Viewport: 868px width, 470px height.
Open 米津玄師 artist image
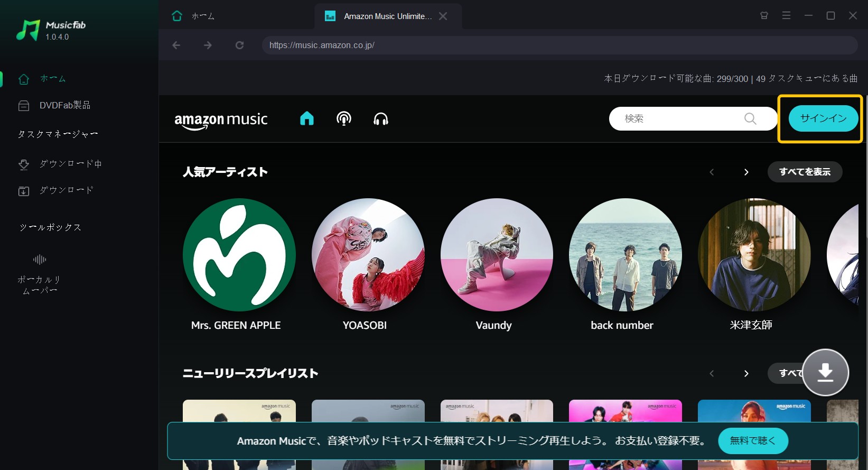(x=754, y=255)
